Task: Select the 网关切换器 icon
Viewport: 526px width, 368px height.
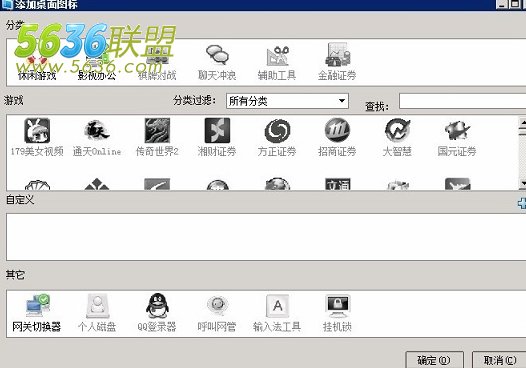Action: [x=37, y=306]
